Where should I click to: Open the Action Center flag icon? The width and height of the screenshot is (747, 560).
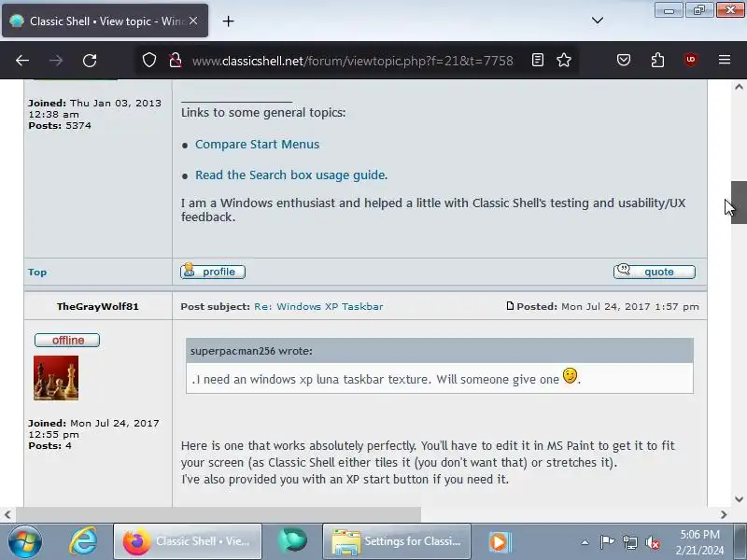pos(607,542)
